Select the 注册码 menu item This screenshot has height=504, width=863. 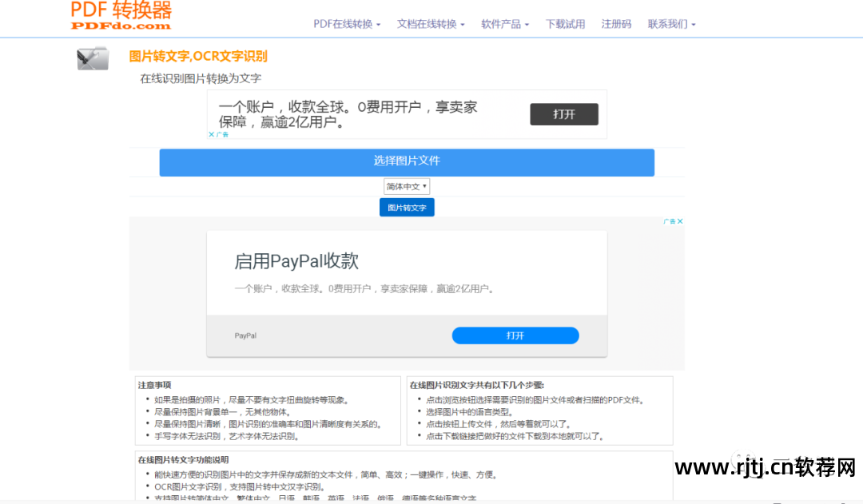pyautogui.click(x=616, y=24)
